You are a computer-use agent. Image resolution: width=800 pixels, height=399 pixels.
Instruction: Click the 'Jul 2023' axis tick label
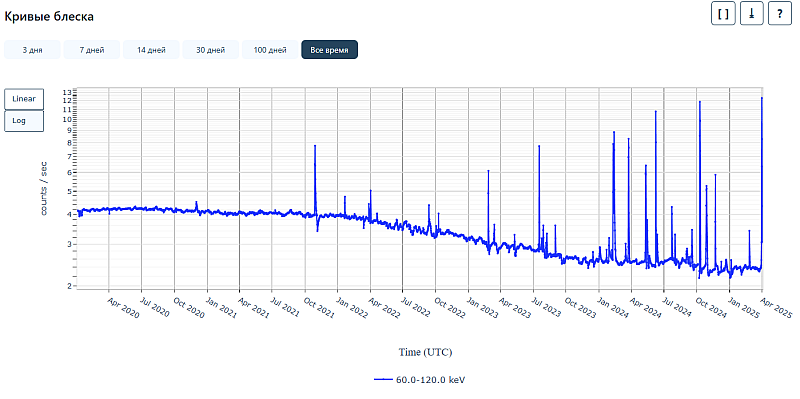(x=547, y=308)
